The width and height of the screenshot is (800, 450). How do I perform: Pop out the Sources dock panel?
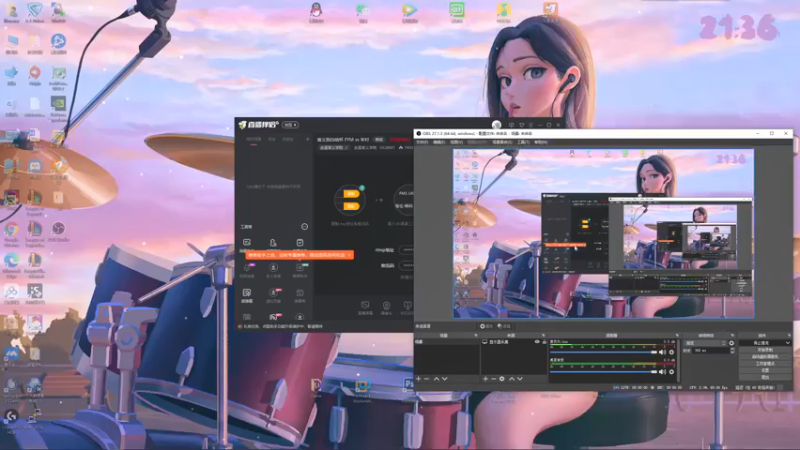click(544, 335)
